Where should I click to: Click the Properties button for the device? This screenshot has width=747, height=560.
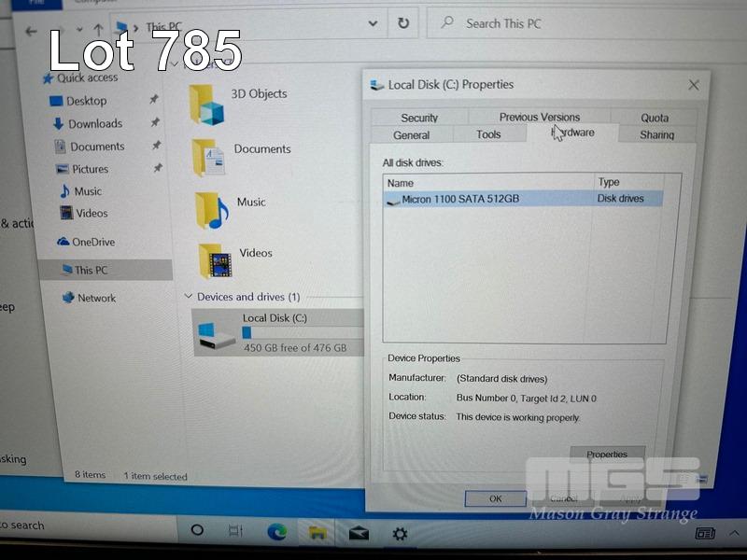607,455
